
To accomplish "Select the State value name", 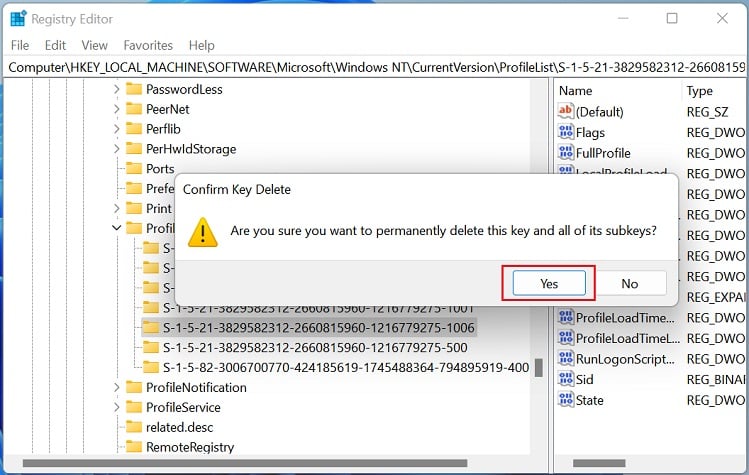I will (x=589, y=400).
